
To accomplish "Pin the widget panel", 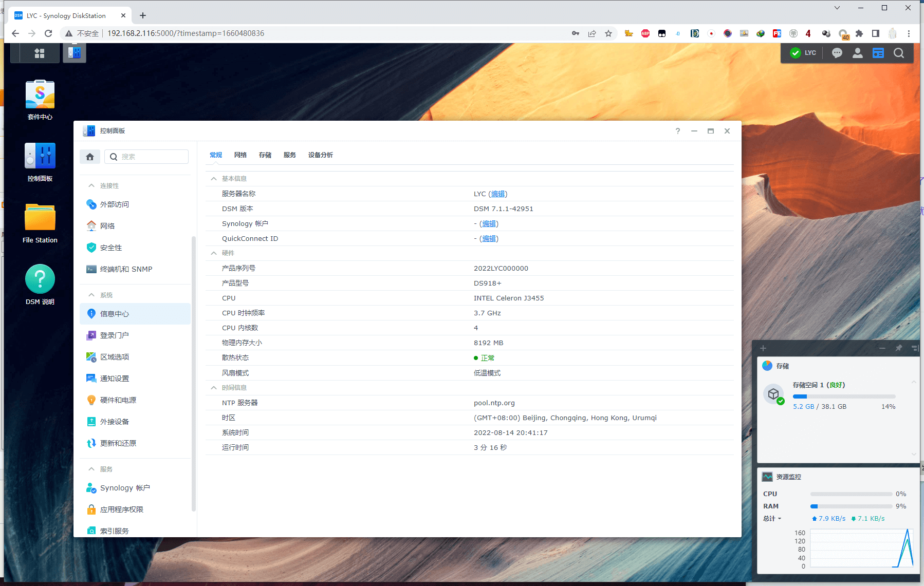I will coord(899,348).
